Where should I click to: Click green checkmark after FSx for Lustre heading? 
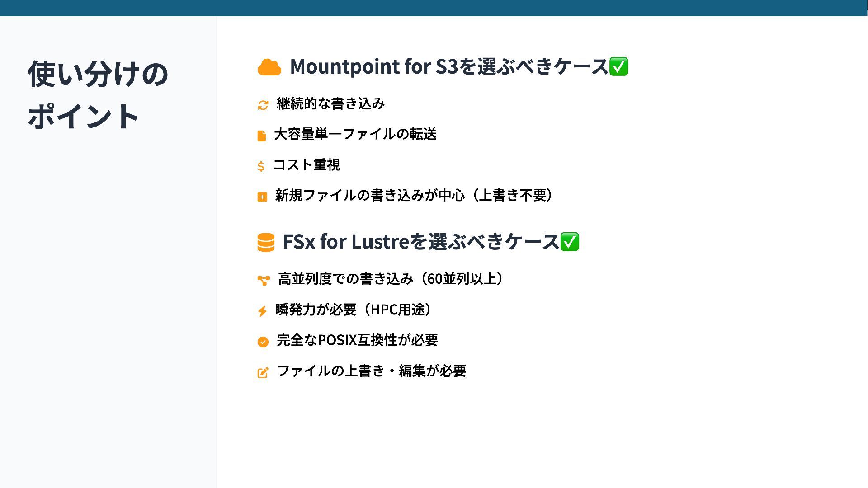pyautogui.click(x=570, y=242)
